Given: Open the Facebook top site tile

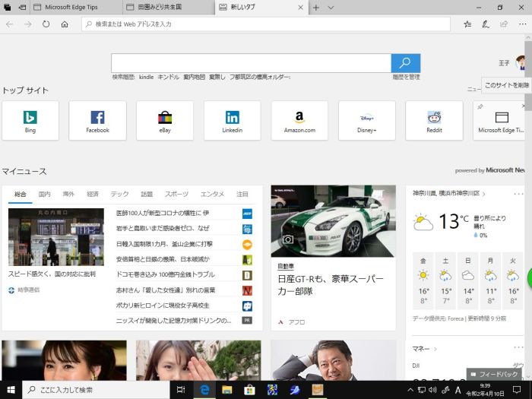Looking at the screenshot, I should tap(97, 120).
